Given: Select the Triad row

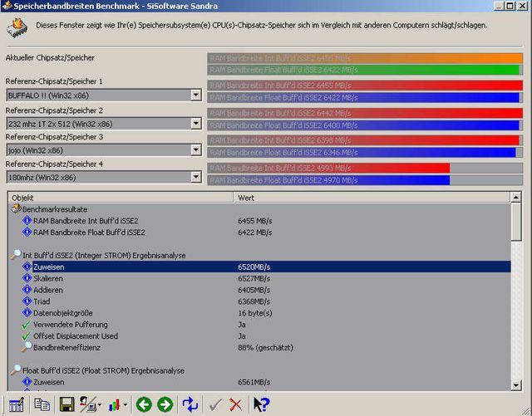Looking at the screenshot, I should (259, 301).
